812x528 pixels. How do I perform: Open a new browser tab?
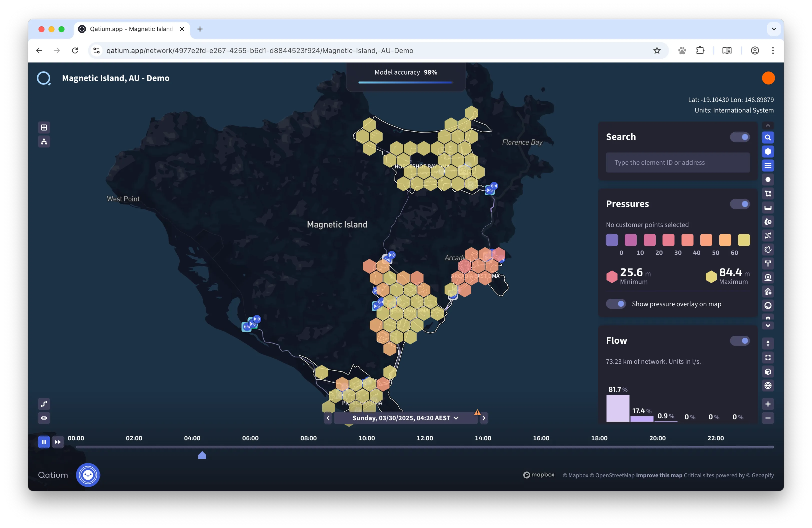point(200,29)
